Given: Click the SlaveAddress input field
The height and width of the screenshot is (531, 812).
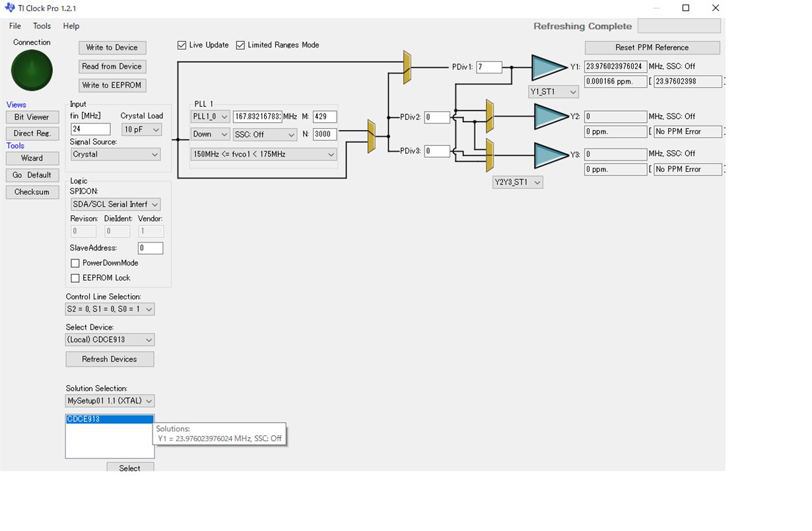Looking at the screenshot, I should tap(151, 248).
